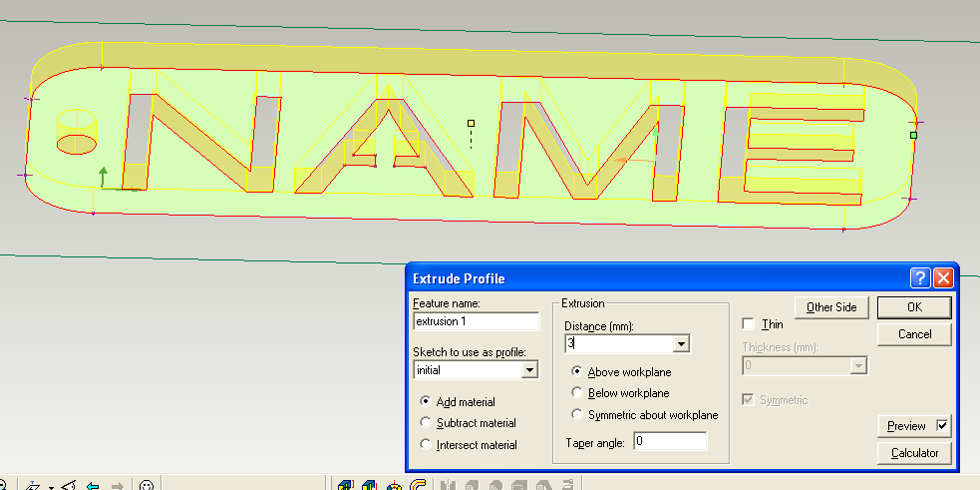Click the green axis arrow at the sketch origin
This screenshot has width=980, height=490.
(103, 177)
